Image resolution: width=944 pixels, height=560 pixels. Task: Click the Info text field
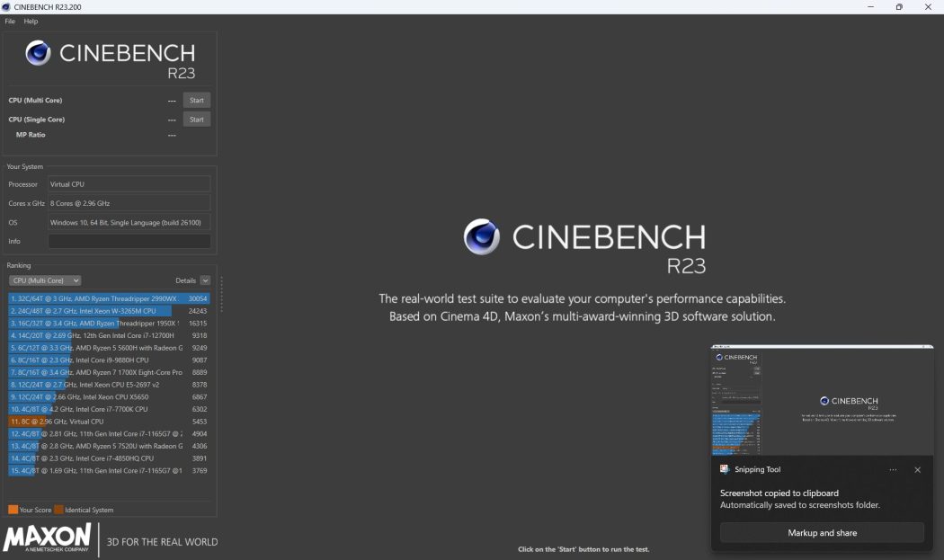pyautogui.click(x=129, y=241)
